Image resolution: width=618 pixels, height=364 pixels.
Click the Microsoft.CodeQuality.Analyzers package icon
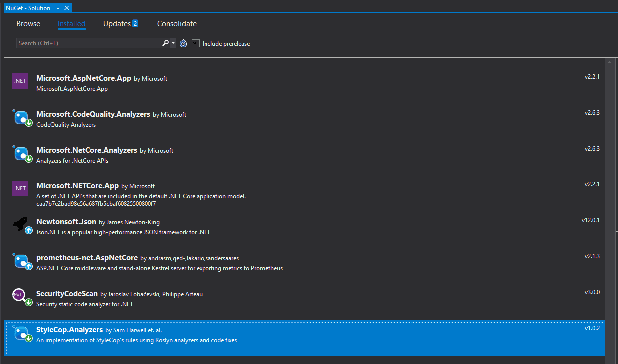[22, 118]
